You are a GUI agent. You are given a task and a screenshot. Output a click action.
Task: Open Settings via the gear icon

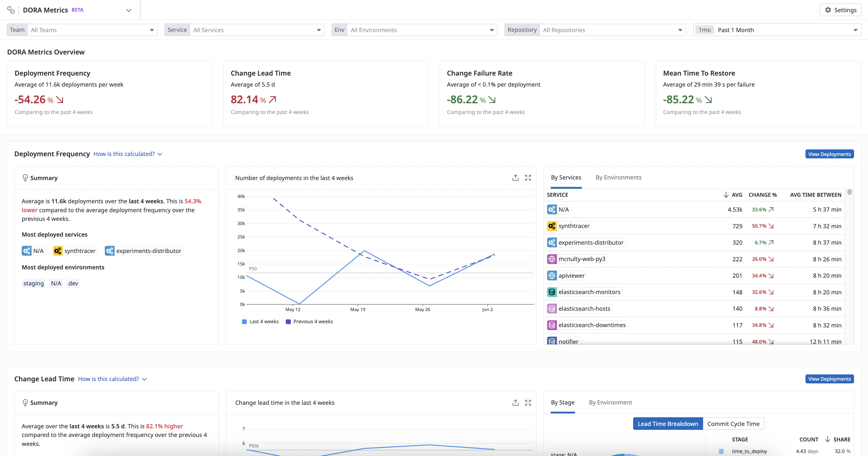click(840, 10)
